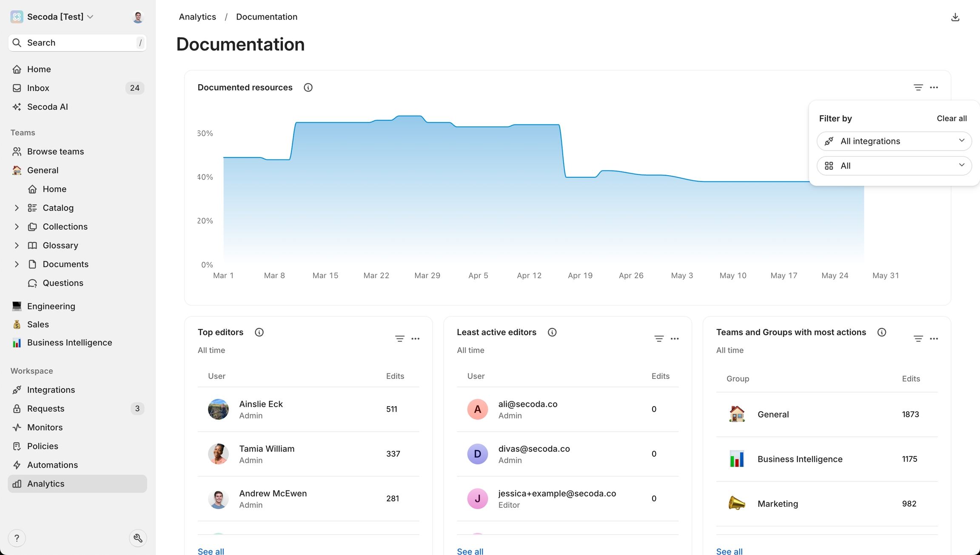Open the All integrations dropdown

[894, 141]
